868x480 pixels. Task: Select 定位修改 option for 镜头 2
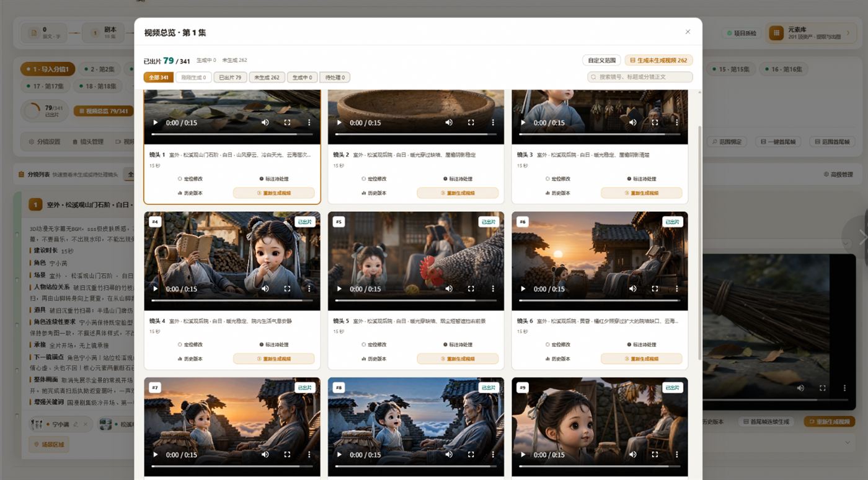[x=374, y=179]
